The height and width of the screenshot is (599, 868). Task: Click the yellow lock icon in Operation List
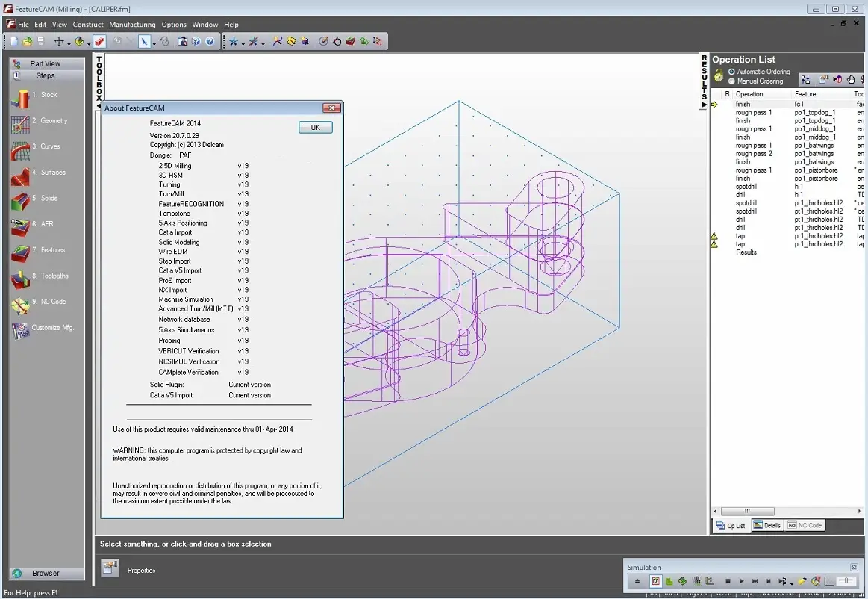(x=719, y=76)
